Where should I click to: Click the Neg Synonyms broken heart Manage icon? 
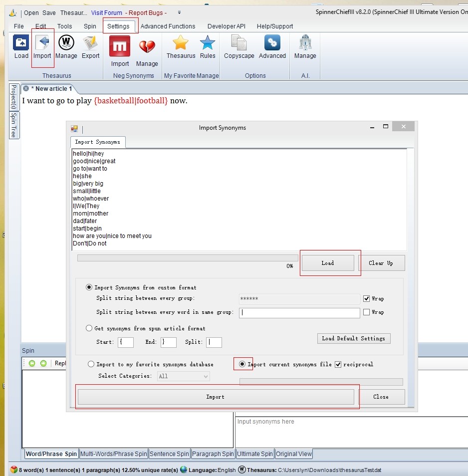(x=147, y=47)
